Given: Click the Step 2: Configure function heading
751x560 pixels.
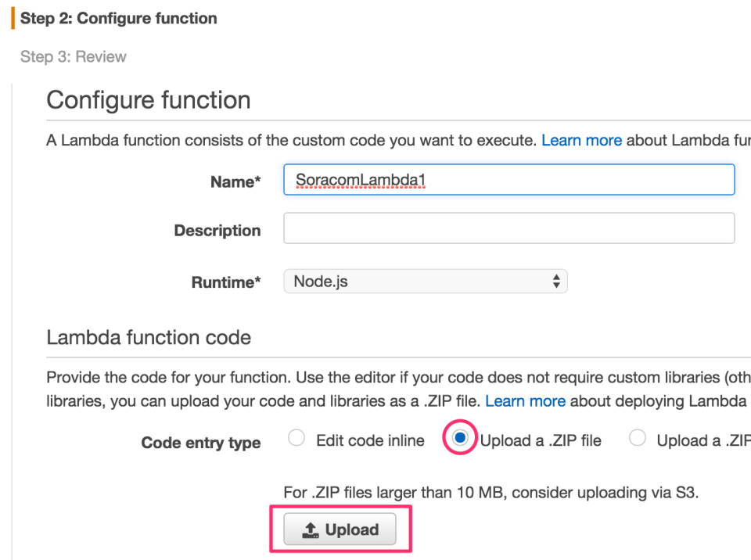Looking at the screenshot, I should coord(118,18).
